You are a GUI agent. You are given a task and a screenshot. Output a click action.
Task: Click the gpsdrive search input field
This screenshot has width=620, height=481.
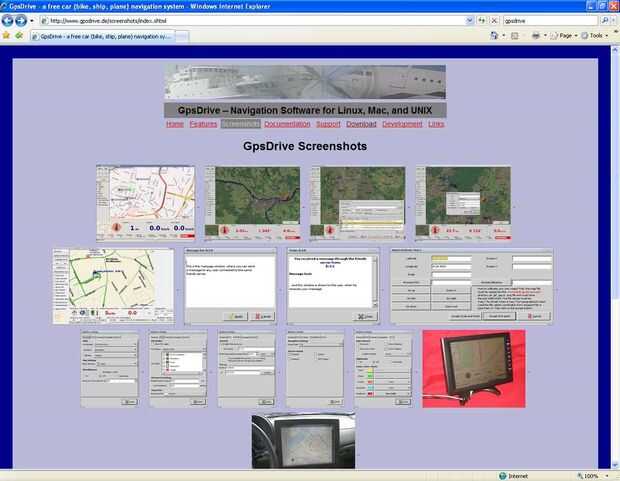[x=550, y=21]
